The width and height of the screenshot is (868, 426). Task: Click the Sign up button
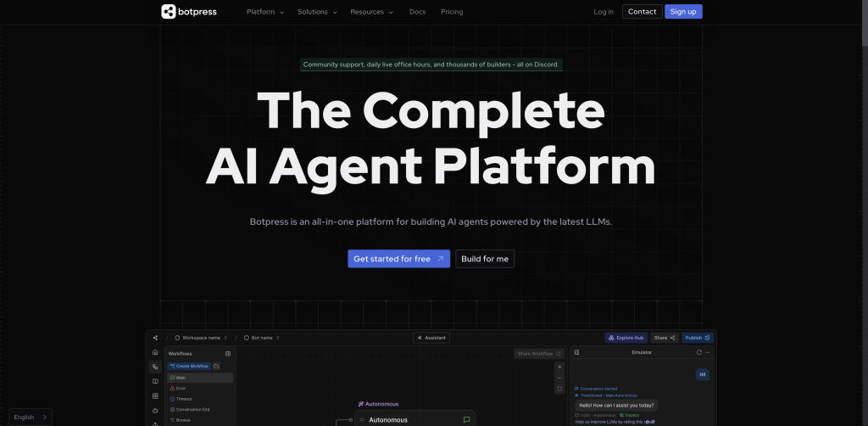point(683,12)
